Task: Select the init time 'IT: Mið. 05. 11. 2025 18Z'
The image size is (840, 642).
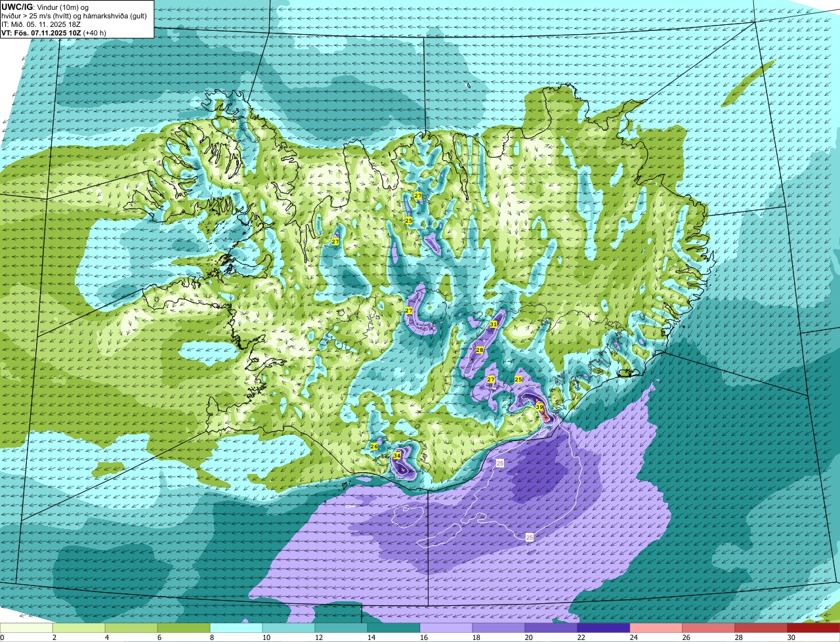Action: coord(40,24)
